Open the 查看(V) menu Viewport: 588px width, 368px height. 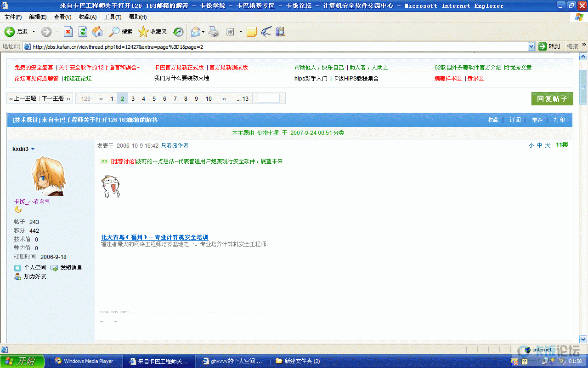click(x=62, y=17)
